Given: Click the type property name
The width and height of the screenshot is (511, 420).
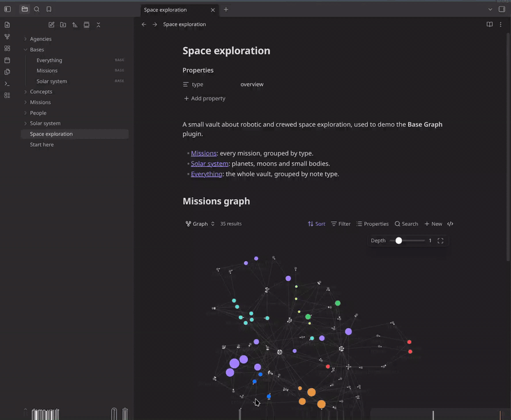Looking at the screenshot, I should [x=197, y=84].
